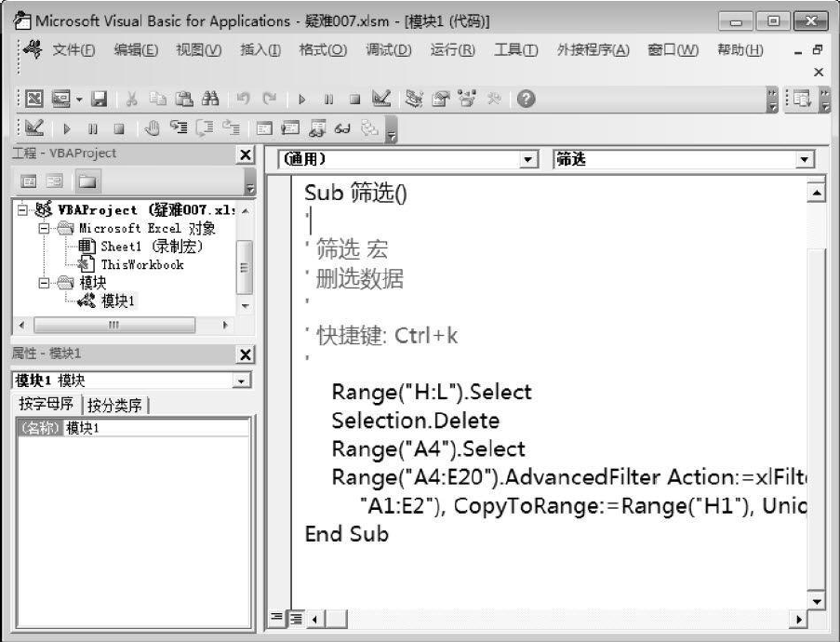Open the 调试(D) menu
Image resolution: width=840 pixels, height=642 pixels.
[389, 50]
